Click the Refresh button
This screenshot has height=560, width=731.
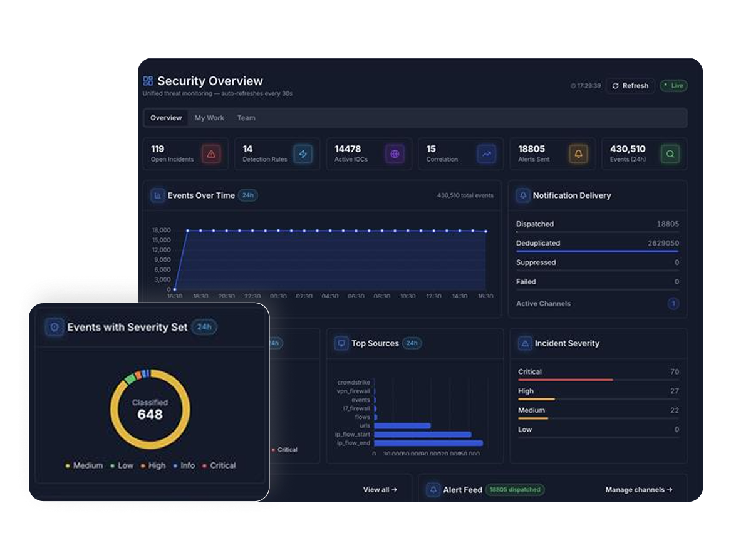630,86
